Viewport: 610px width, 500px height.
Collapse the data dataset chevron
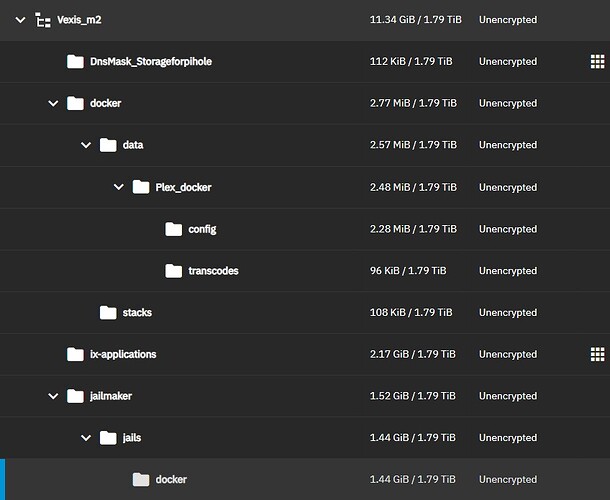[86, 145]
